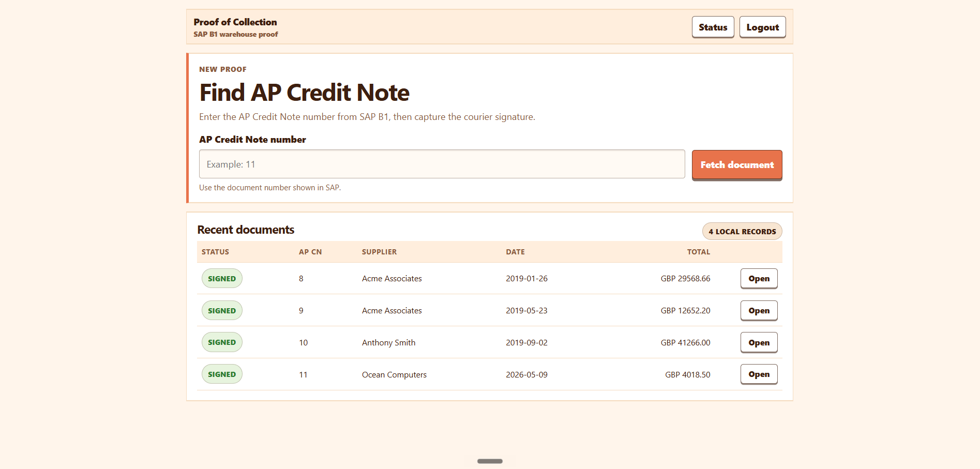Open the Ocean Computers credit note
980x469 pixels.
coord(759,374)
